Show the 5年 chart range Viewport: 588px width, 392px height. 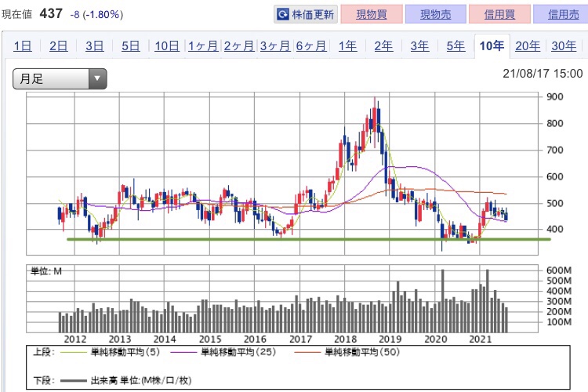click(456, 46)
